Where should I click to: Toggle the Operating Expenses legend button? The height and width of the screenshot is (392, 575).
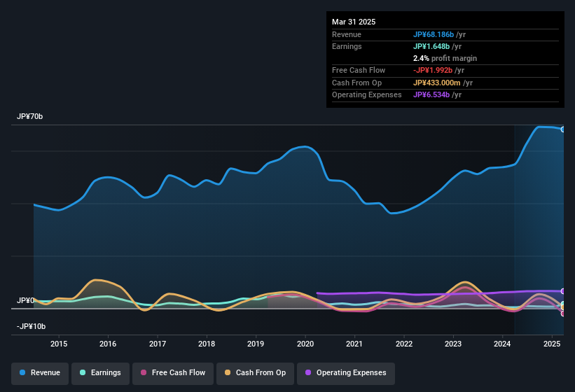click(x=346, y=373)
